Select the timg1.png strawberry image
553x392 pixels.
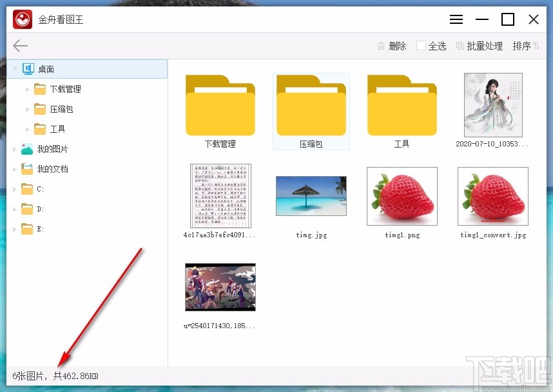[x=402, y=195]
